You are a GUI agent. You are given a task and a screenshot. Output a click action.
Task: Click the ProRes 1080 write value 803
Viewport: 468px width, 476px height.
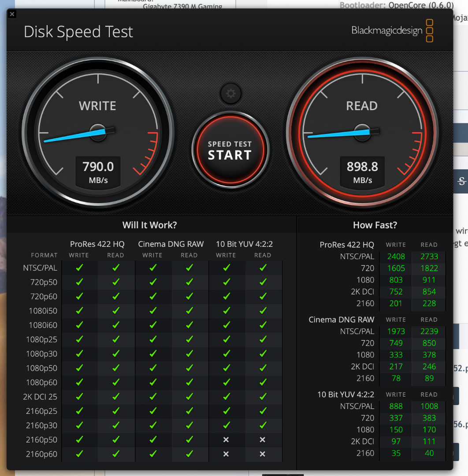pyautogui.click(x=396, y=280)
